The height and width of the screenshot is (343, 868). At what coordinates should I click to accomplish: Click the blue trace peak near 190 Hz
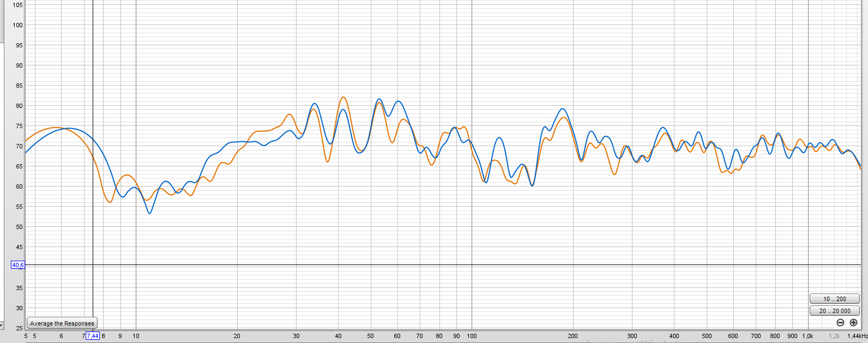pyautogui.click(x=563, y=109)
